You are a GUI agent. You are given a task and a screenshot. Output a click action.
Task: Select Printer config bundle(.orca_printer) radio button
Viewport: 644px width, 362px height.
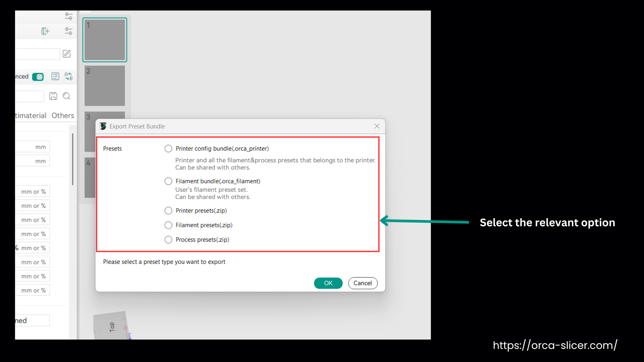click(x=168, y=148)
